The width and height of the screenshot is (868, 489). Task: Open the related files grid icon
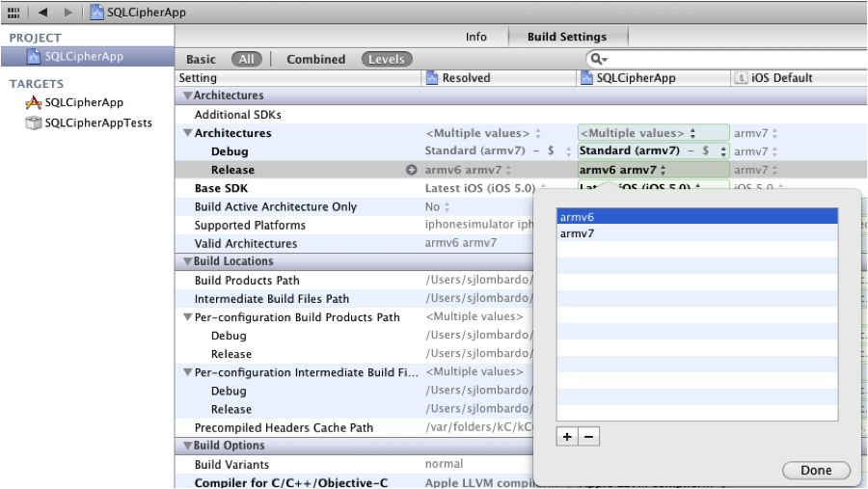click(14, 13)
